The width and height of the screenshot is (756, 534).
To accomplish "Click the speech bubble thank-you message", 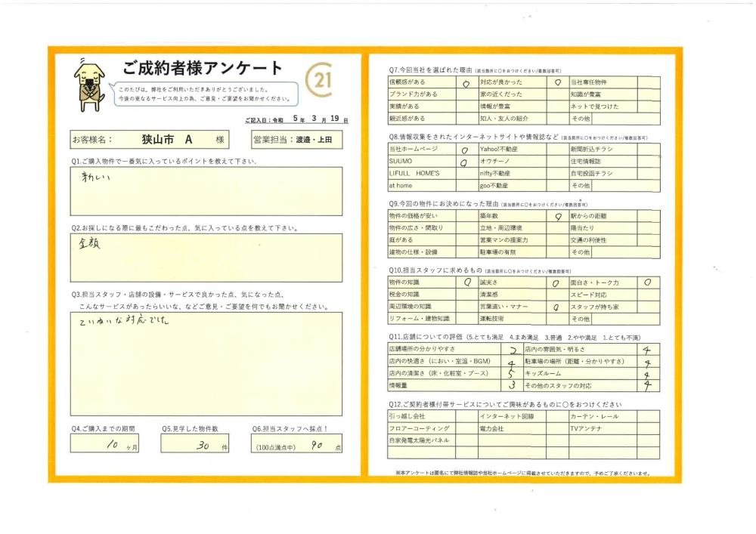I will click(206, 94).
